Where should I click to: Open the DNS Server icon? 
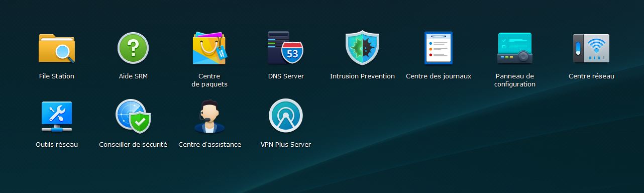coord(286,48)
